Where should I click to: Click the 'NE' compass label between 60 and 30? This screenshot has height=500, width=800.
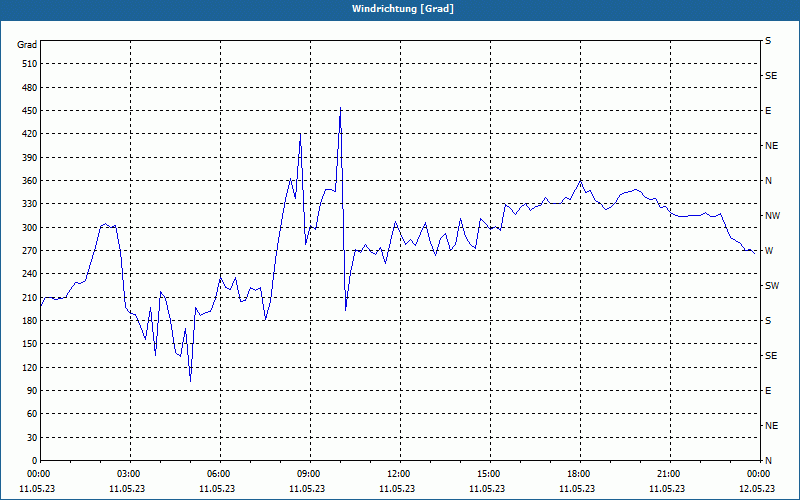click(x=772, y=426)
